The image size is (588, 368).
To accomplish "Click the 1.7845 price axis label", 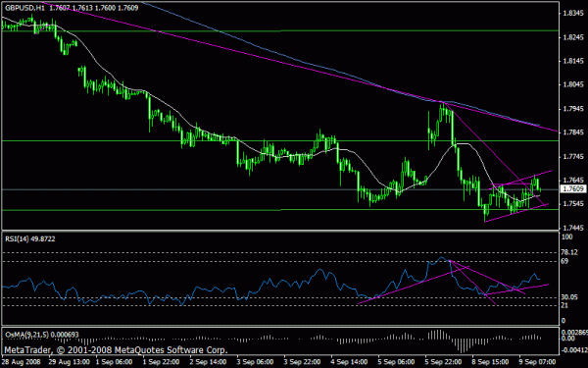I will click(573, 132).
